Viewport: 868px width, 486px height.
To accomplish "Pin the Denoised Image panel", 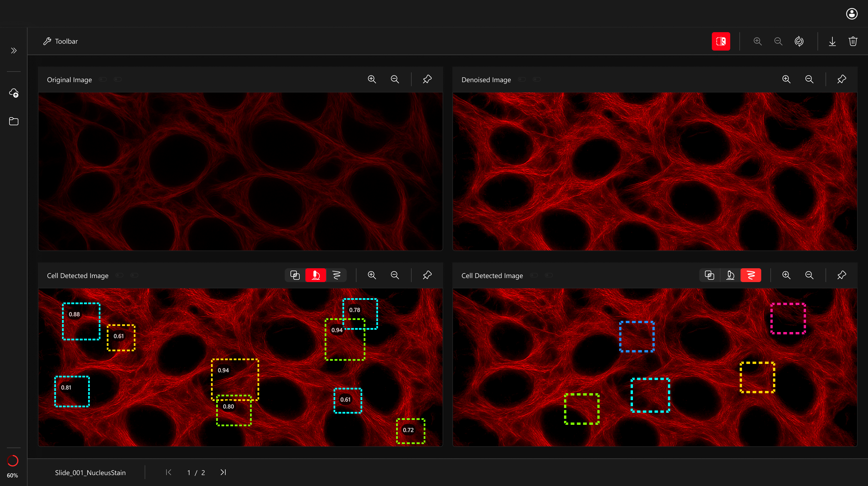I will point(841,79).
